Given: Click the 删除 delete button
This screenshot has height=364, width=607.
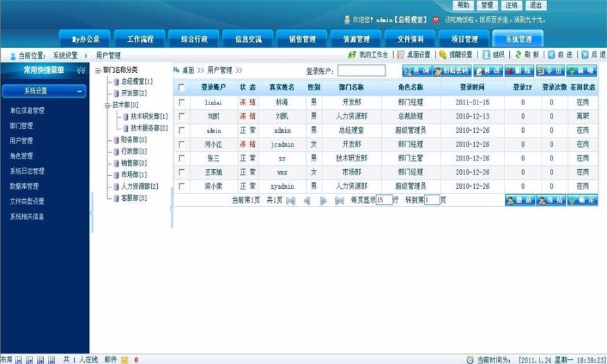Looking at the screenshot, I should tap(519, 71).
